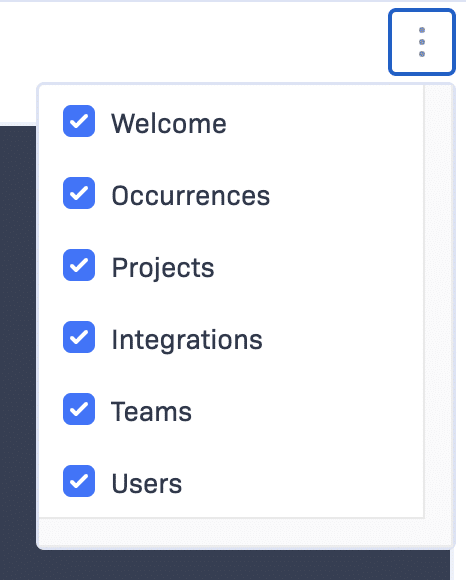466x580 pixels.
Task: Turn off the Users checkbox
Action: [79, 481]
